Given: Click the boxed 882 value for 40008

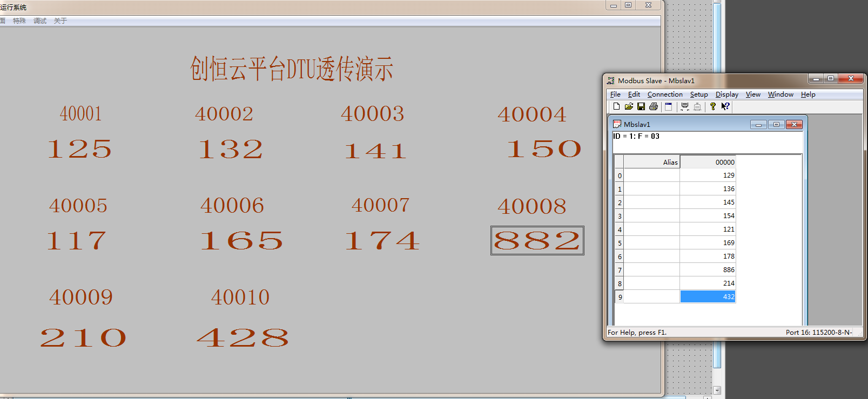Looking at the screenshot, I should (x=537, y=241).
